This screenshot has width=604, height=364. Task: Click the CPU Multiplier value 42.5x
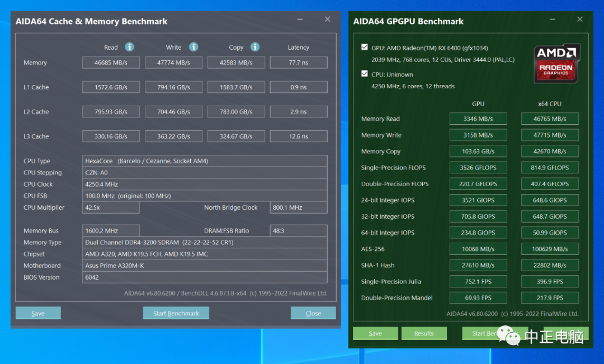(111, 207)
